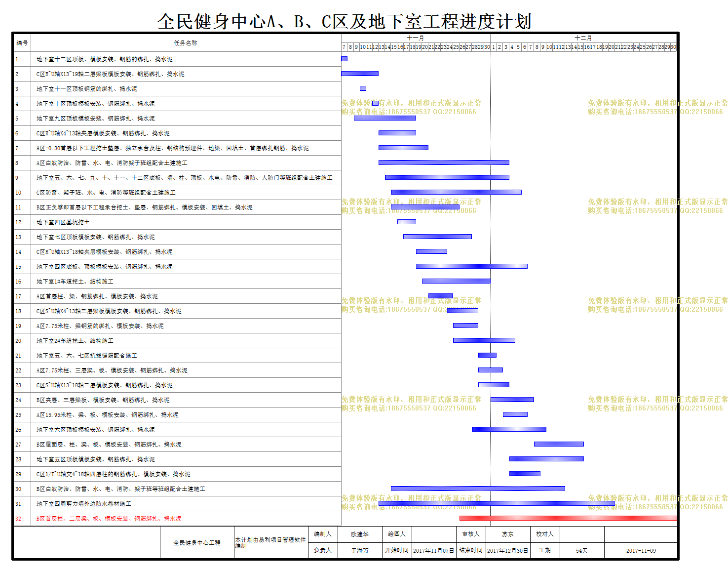Click the Gantt bar for task 16
The height and width of the screenshot is (571, 728).
pos(456,281)
